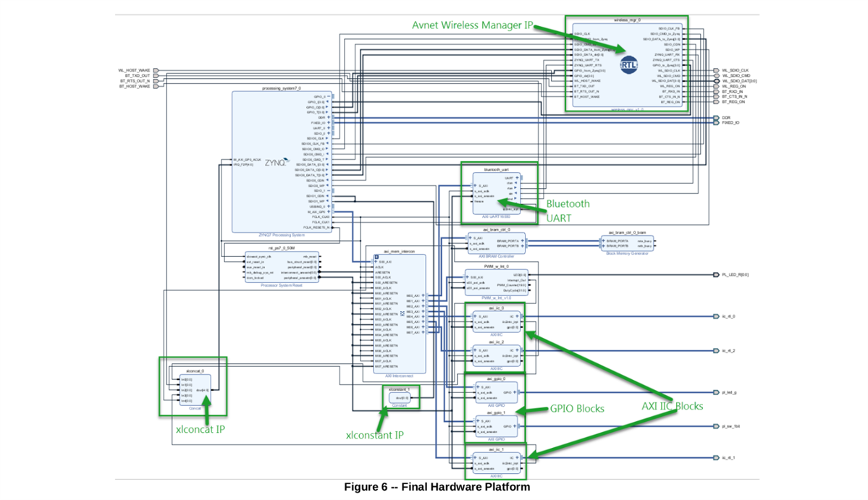Viewport: 868px width, 500px height.
Task: Click the FCLK_RESET0_N pin on ZYNQ block
Action: (316, 227)
